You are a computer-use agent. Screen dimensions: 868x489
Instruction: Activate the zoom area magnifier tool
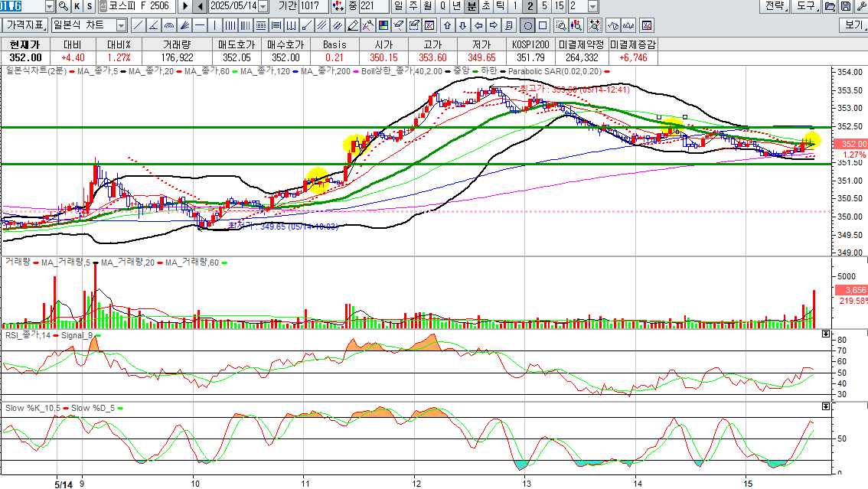[x=561, y=25]
